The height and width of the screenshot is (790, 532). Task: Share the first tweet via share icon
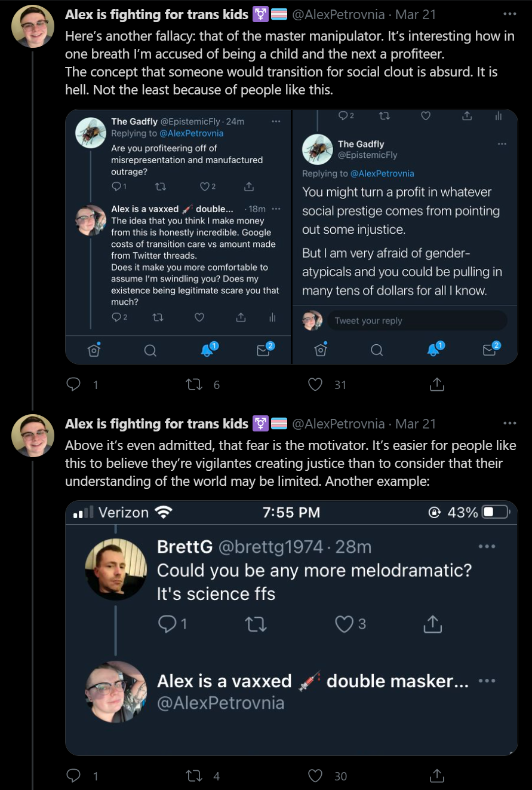pos(437,384)
